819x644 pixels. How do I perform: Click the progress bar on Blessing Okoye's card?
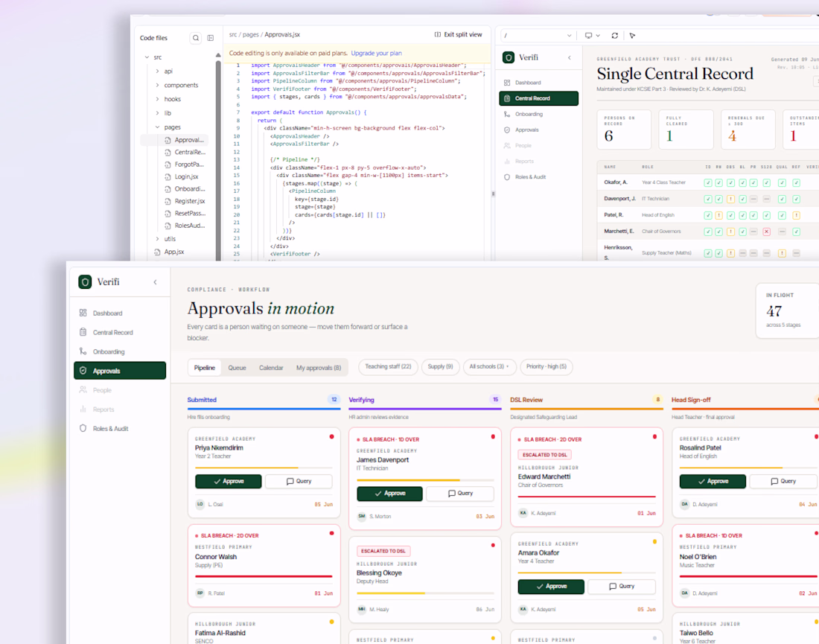pos(425,593)
